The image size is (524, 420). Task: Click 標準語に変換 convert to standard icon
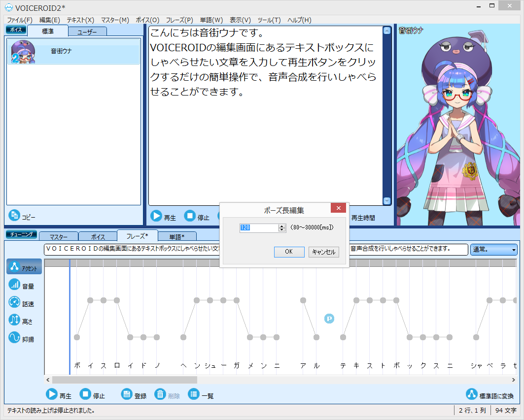click(x=471, y=394)
